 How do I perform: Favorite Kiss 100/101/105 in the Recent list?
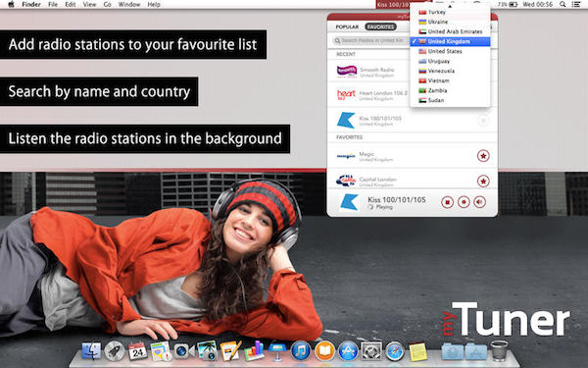point(483,121)
